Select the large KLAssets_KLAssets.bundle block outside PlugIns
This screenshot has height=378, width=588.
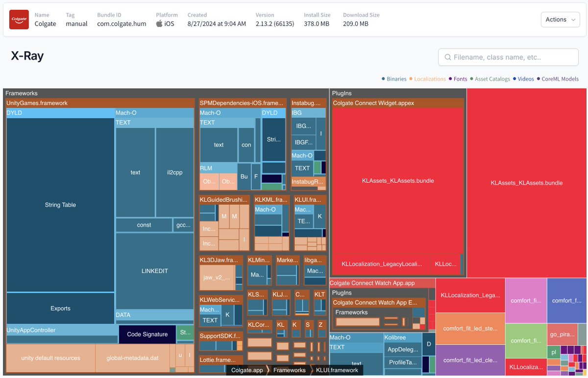click(526, 183)
